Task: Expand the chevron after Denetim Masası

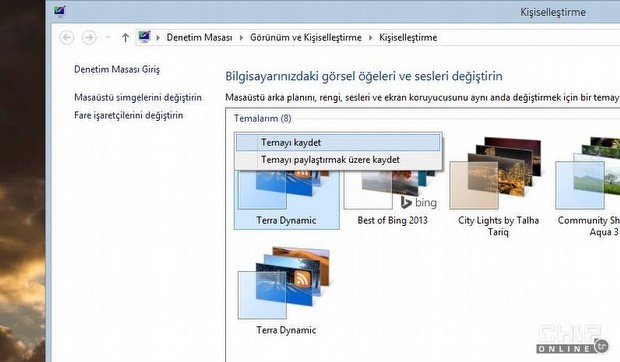Action: [241, 38]
